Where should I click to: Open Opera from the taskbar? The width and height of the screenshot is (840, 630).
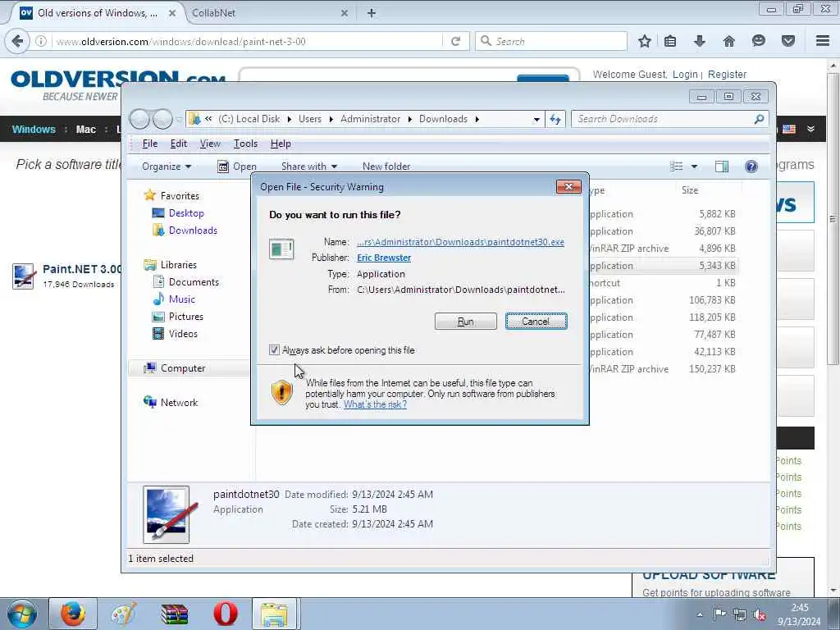click(226, 614)
